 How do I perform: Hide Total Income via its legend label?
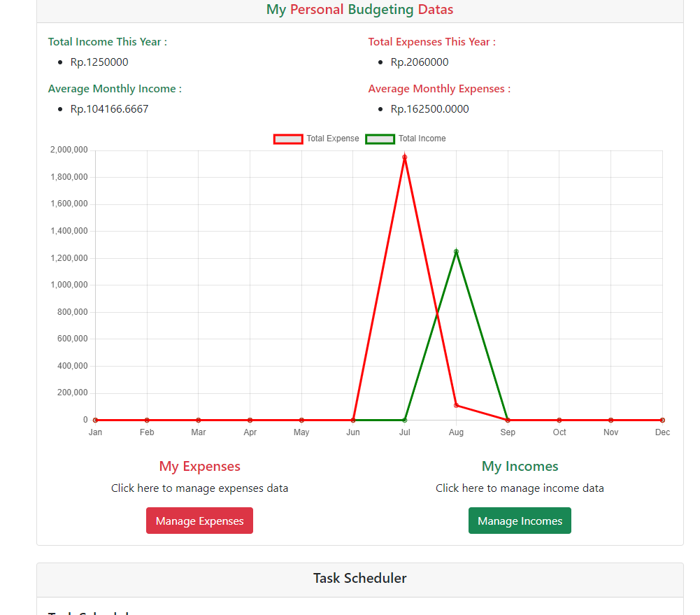(422, 139)
